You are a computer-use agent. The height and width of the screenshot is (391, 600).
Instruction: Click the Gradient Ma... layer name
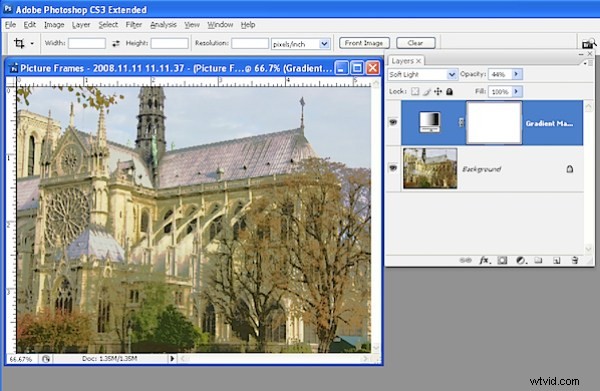[549, 123]
